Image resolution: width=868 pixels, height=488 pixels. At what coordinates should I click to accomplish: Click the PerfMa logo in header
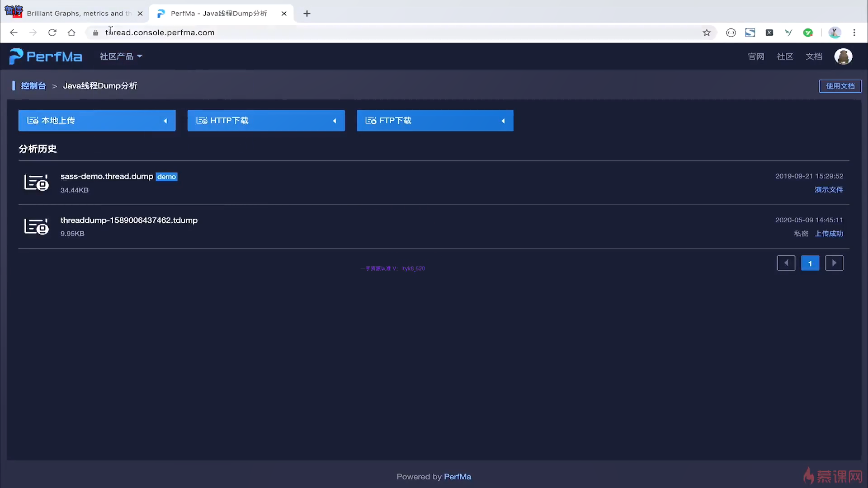46,56
